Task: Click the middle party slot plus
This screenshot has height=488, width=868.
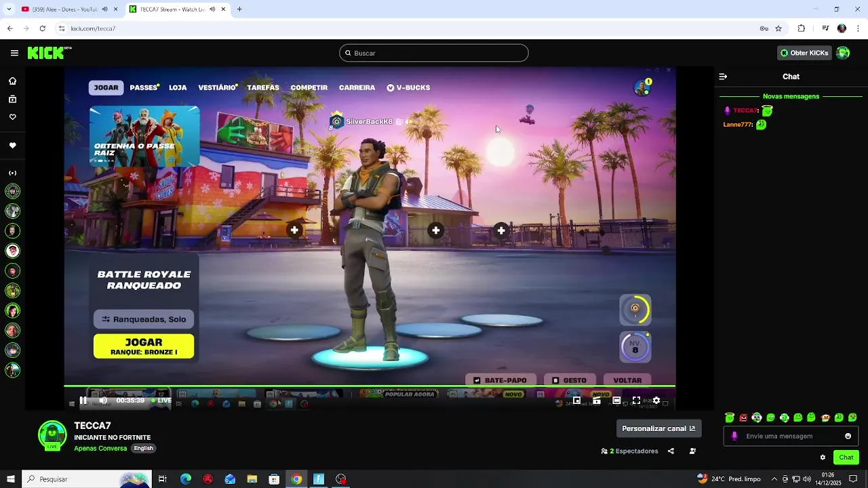Action: 436,230
